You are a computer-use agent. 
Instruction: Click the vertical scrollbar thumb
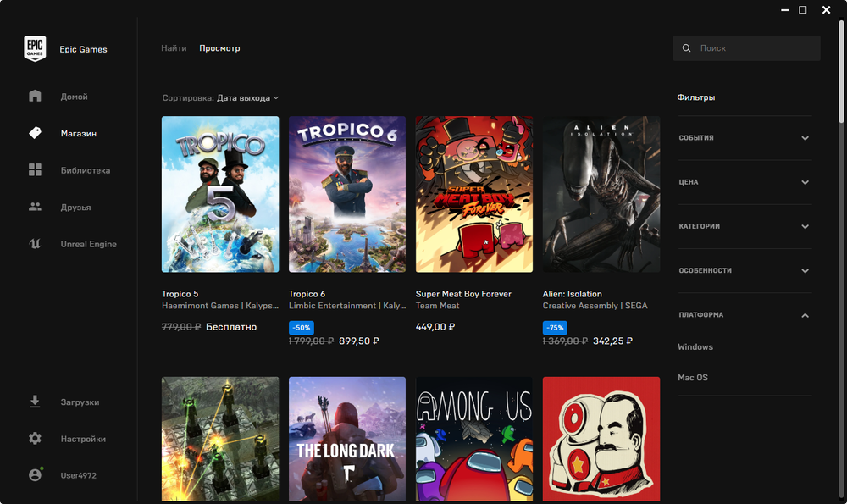coord(841,71)
